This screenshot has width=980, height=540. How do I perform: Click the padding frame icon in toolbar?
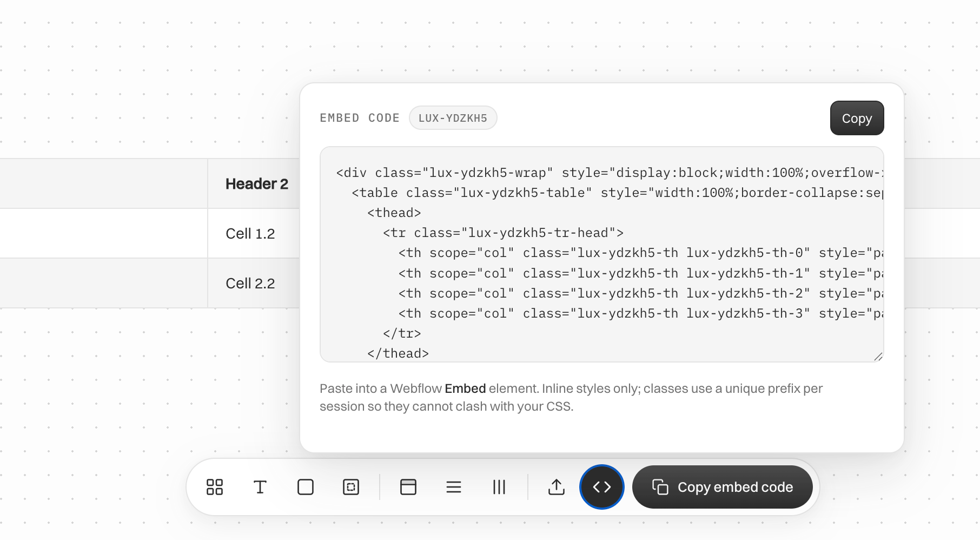pos(351,487)
